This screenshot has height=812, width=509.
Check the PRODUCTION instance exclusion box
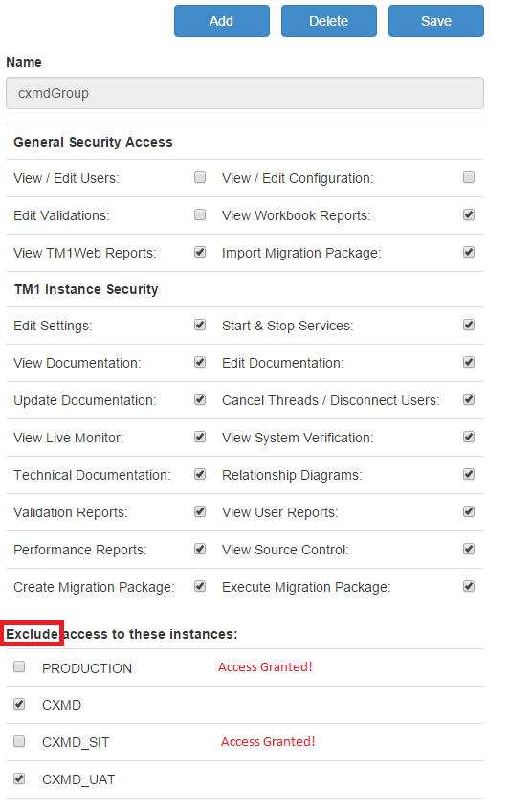[x=19, y=666]
